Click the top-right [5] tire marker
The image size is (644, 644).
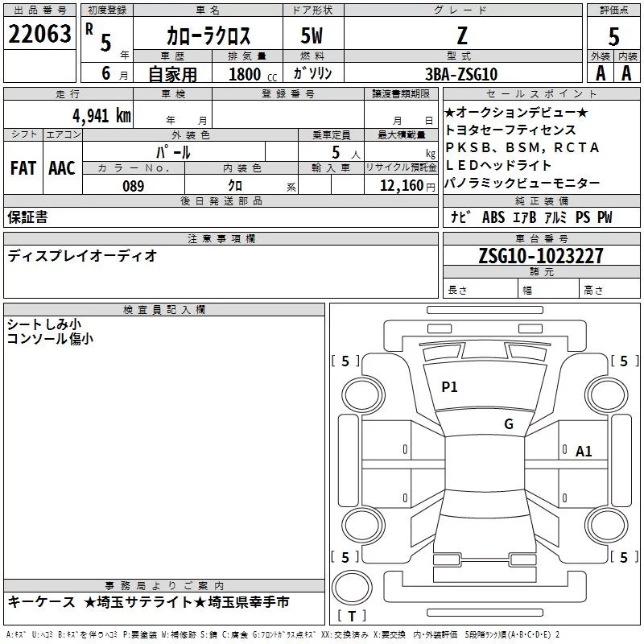click(x=624, y=361)
